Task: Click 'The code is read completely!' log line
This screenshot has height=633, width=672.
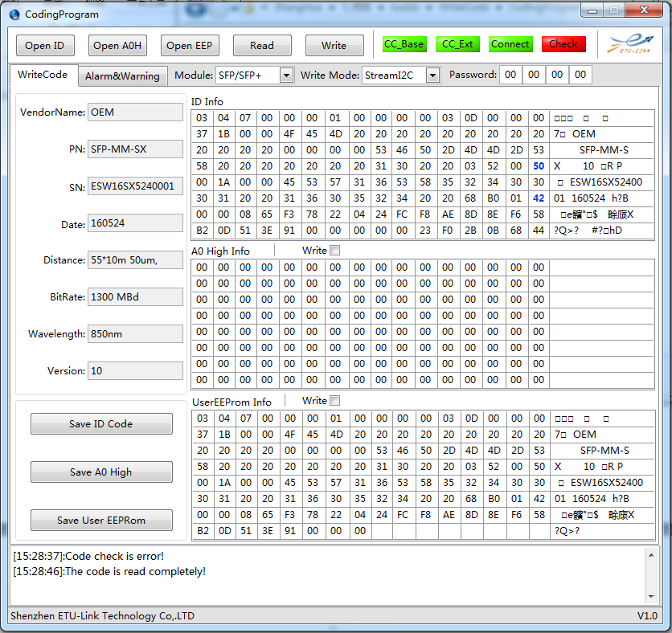Action: point(109,571)
